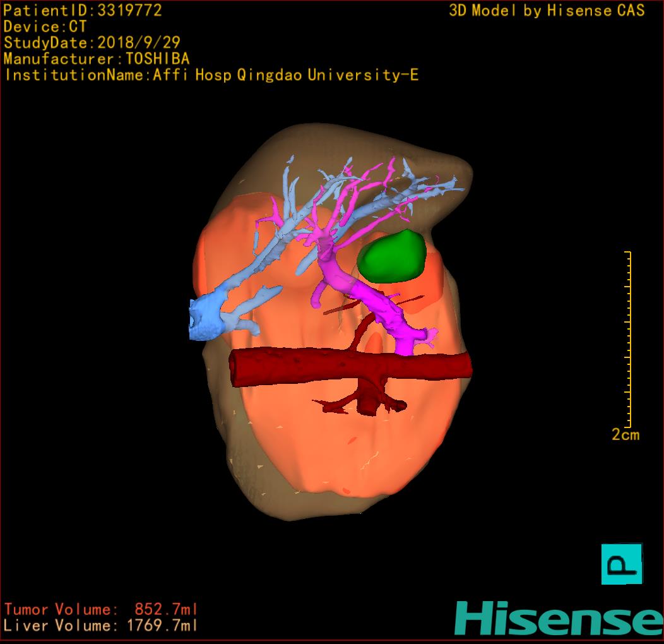Image resolution: width=664 pixels, height=644 pixels.
Task: Click the Liver Volume 1769.7ml readout
Action: click(101, 626)
